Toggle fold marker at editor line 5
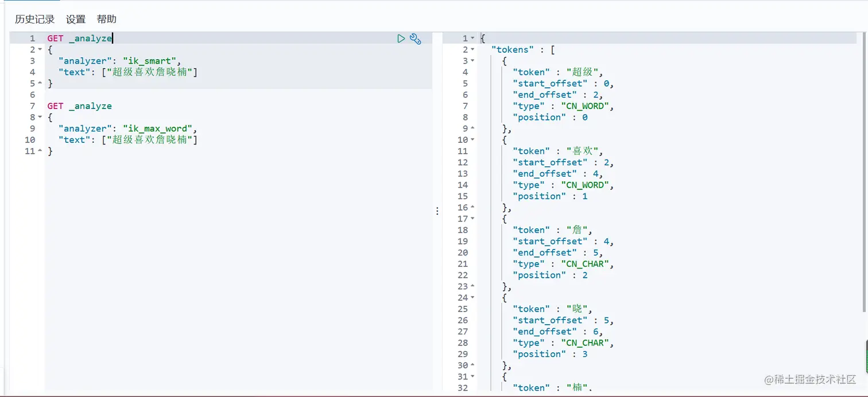The height and width of the screenshot is (397, 868). click(40, 84)
